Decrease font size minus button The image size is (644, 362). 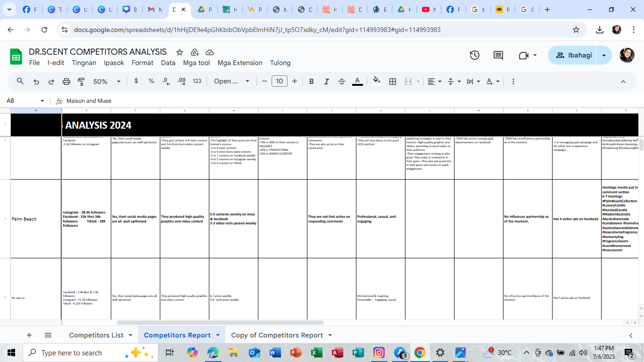point(264,81)
